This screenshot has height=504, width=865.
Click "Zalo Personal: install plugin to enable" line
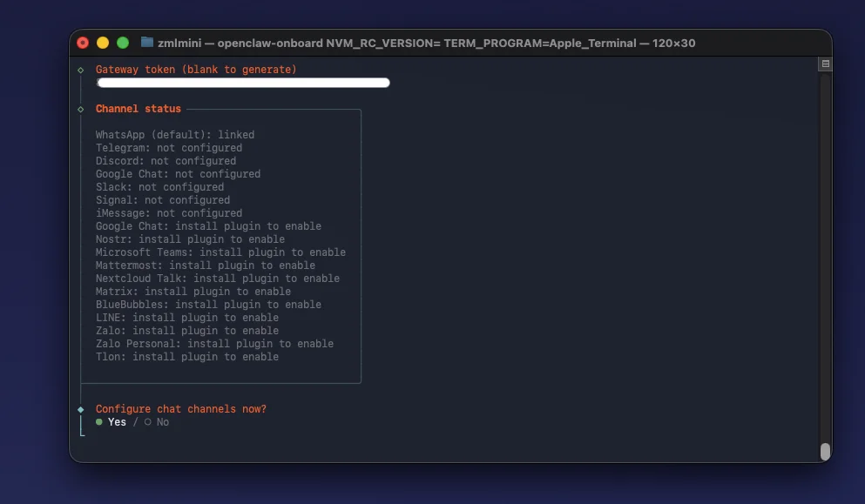(x=214, y=344)
